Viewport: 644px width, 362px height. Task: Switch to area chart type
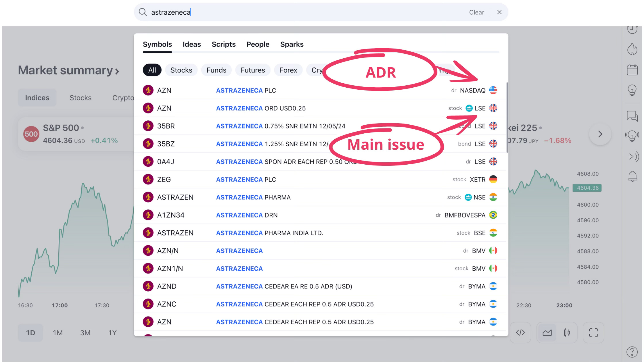547,333
